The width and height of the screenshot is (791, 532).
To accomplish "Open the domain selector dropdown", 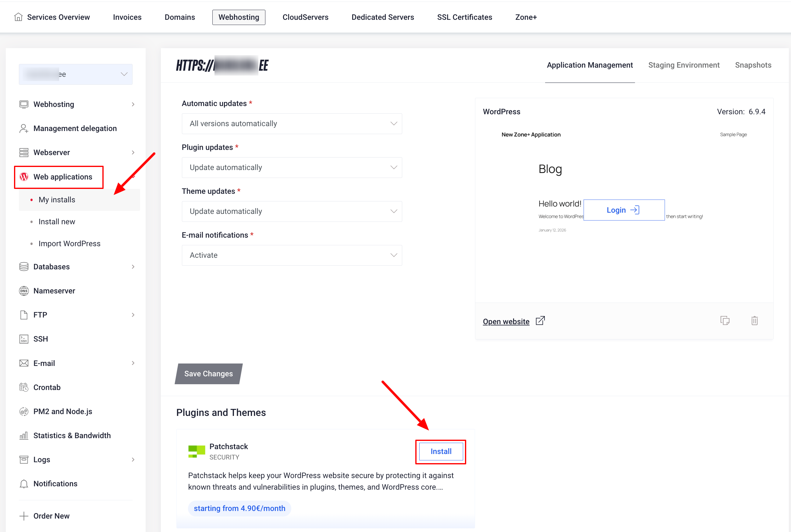I will click(76, 74).
